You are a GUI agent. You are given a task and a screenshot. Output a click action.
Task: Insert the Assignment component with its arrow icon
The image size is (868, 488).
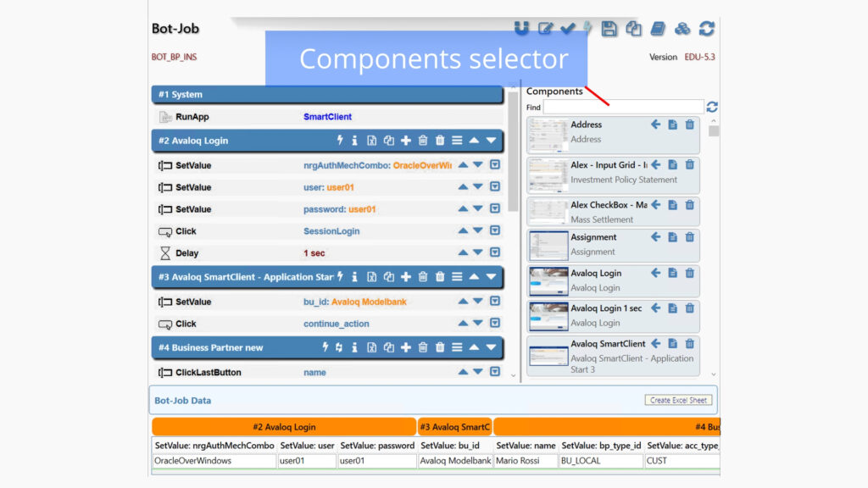[656, 237]
